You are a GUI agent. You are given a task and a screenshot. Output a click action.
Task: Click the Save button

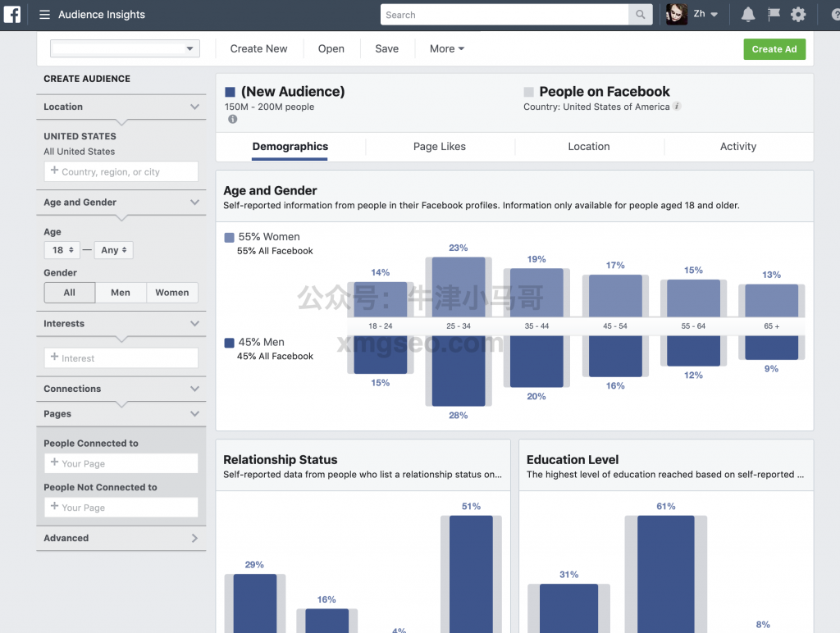pyautogui.click(x=387, y=48)
